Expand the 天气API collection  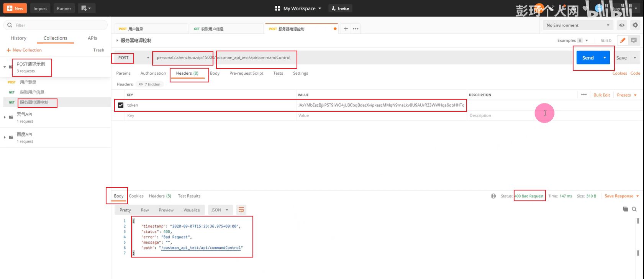coord(5,117)
